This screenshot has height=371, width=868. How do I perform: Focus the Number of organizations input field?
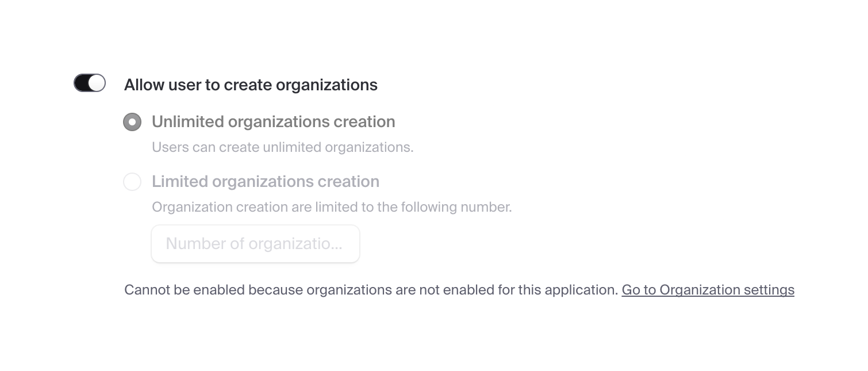coord(255,244)
